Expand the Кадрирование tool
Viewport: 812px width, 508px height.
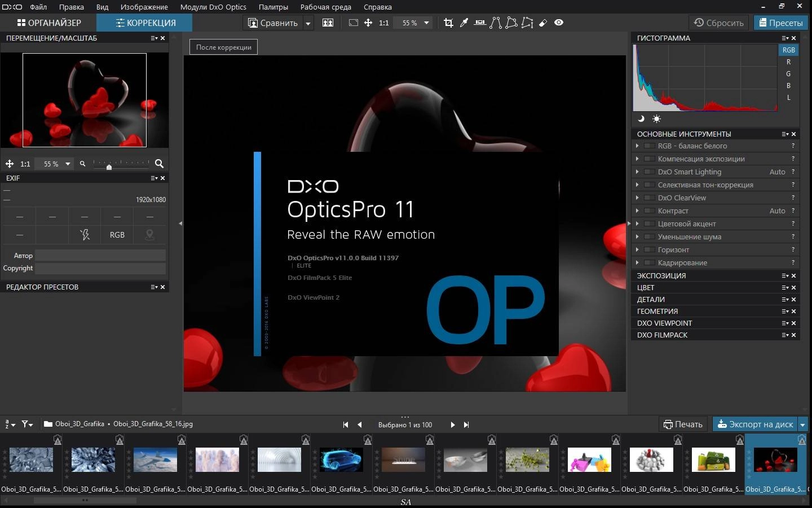(x=637, y=262)
